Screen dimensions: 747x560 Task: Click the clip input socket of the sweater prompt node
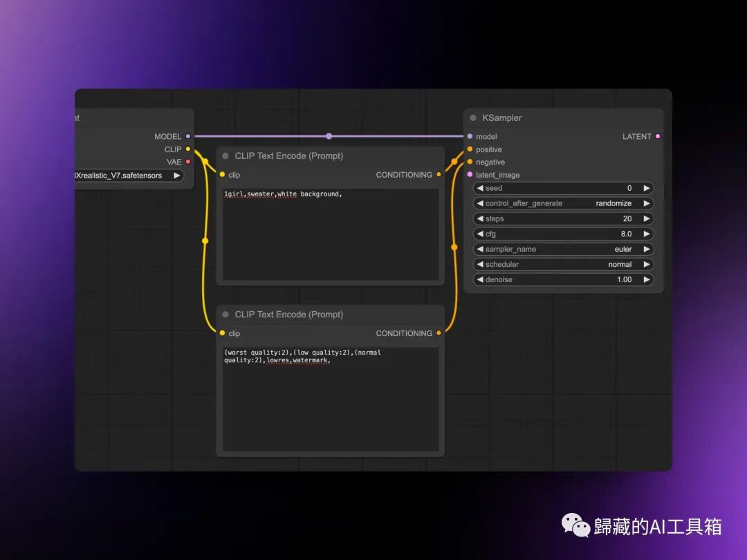pyautogui.click(x=222, y=175)
